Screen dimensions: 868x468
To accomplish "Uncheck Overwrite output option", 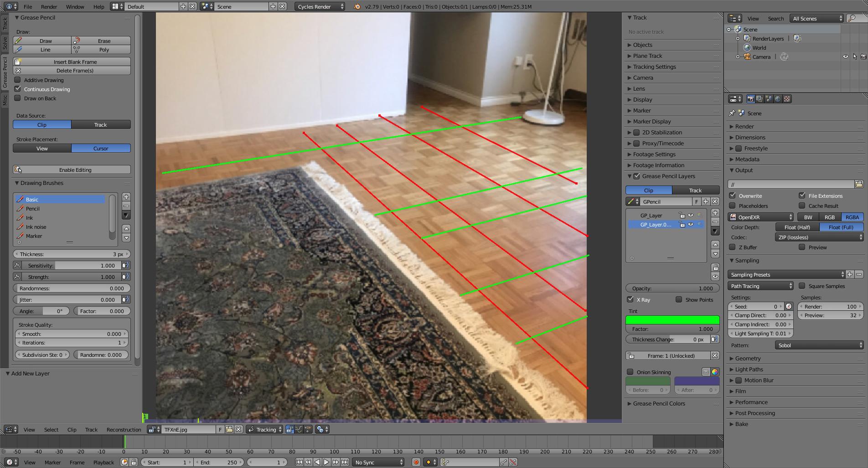I will click(733, 195).
